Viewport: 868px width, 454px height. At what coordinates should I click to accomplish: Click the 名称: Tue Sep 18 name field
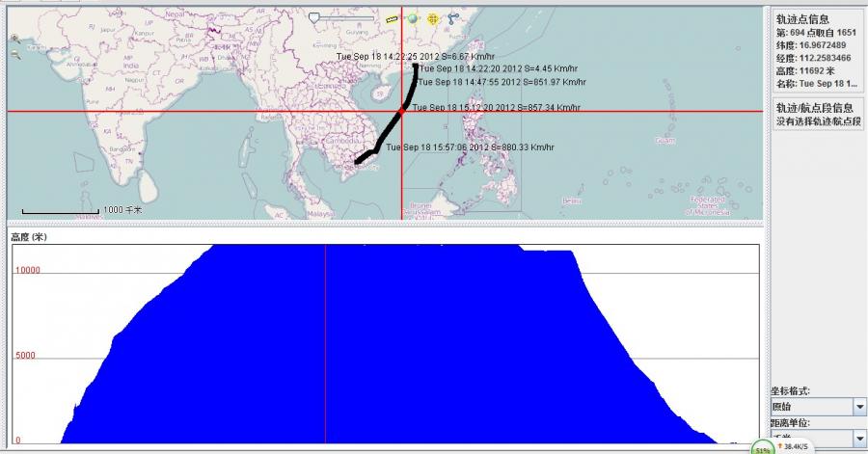817,84
